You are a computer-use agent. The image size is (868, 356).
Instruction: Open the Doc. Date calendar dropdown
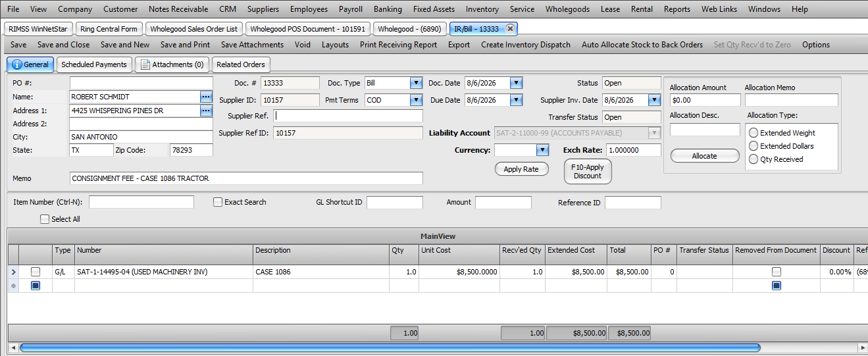tap(517, 83)
